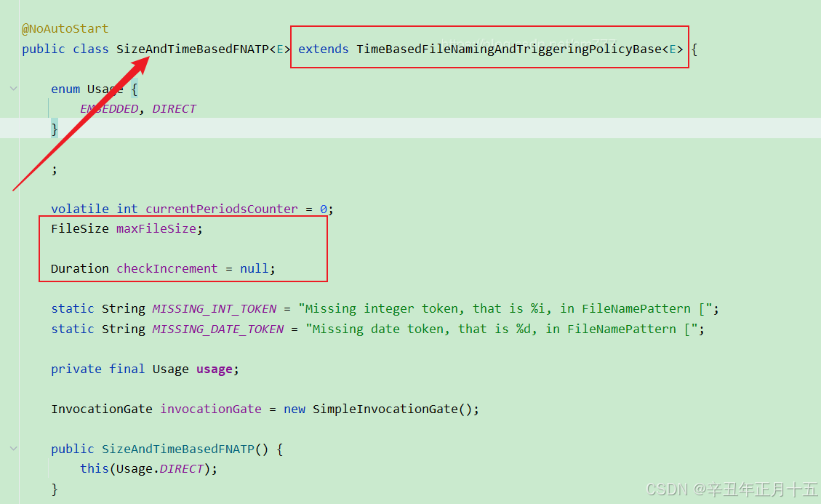Click the @NoAutoStart annotation
This screenshot has width=821, height=504.
pos(65,29)
